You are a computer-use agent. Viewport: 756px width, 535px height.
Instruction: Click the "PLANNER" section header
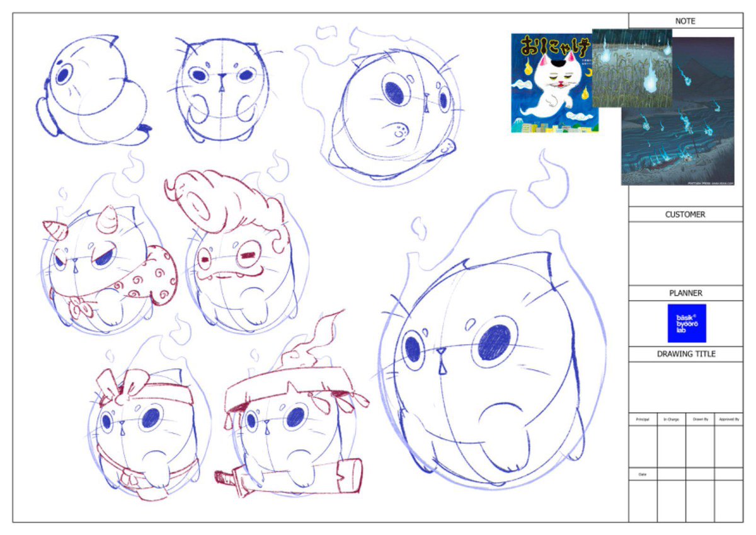[x=685, y=293]
